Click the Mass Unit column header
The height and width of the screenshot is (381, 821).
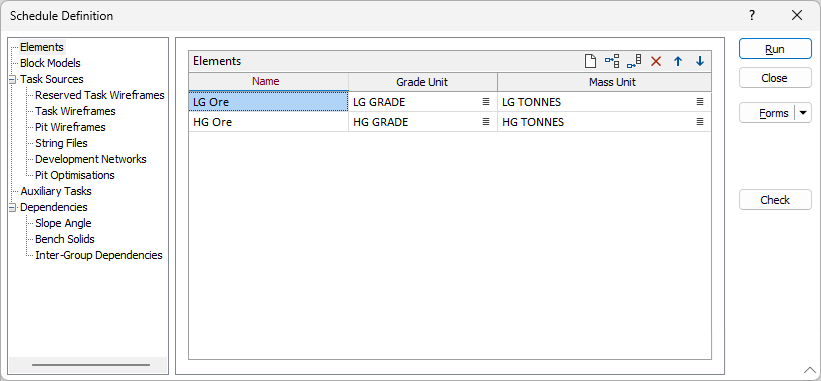(x=604, y=82)
